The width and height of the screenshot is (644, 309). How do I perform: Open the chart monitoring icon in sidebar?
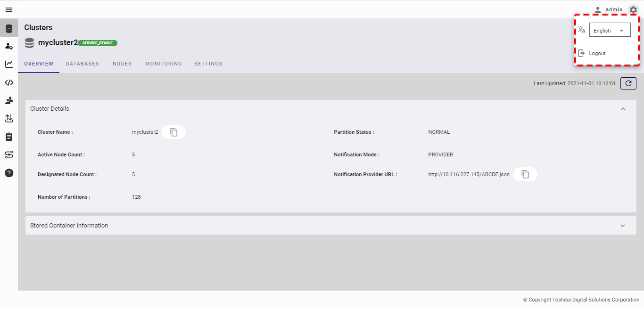click(9, 64)
